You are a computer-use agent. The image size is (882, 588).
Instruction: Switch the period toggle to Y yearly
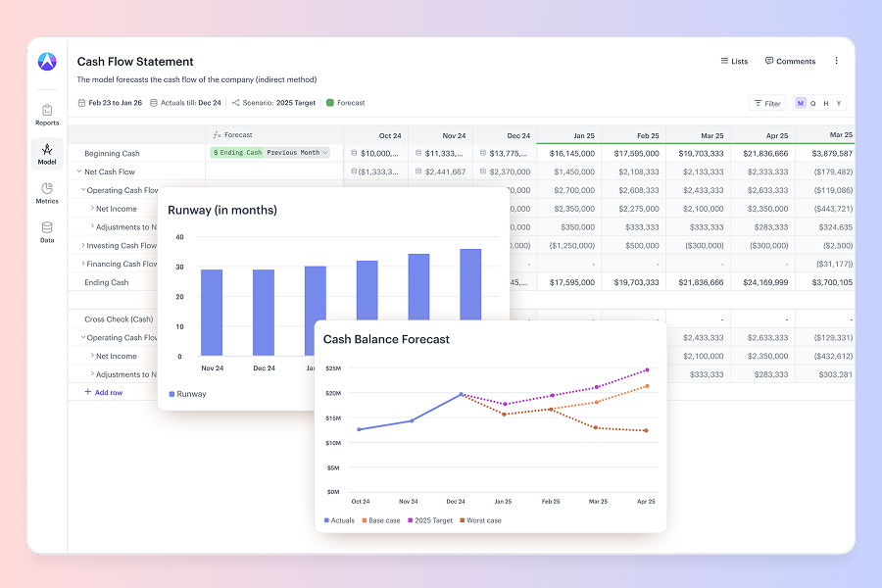coord(839,103)
